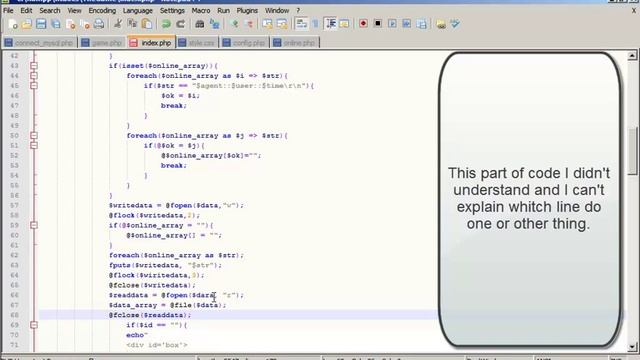
Task: Click the line '@fclose($readdata);' in the editor
Action: click(150, 315)
